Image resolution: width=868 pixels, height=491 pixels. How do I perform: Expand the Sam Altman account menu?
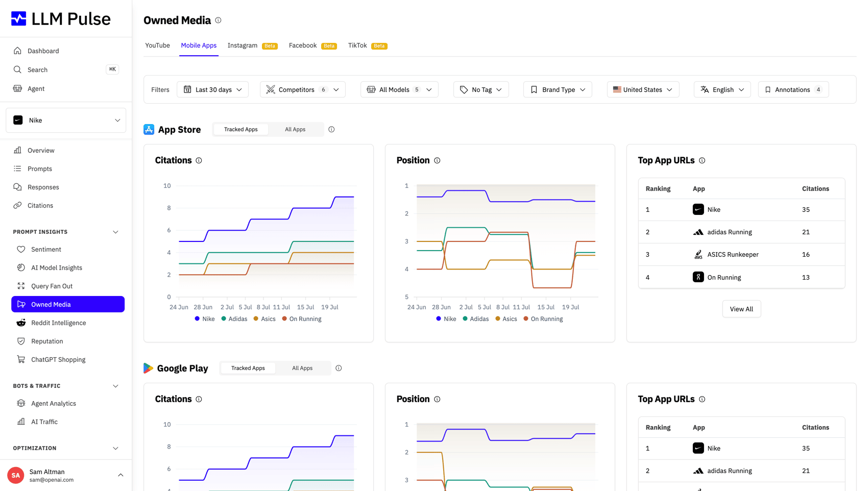[x=120, y=475]
